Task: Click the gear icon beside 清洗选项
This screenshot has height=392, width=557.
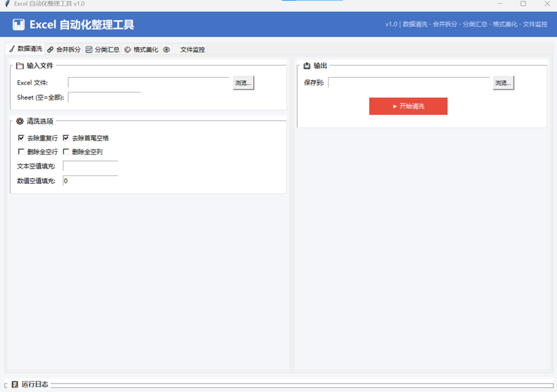Action: point(20,121)
